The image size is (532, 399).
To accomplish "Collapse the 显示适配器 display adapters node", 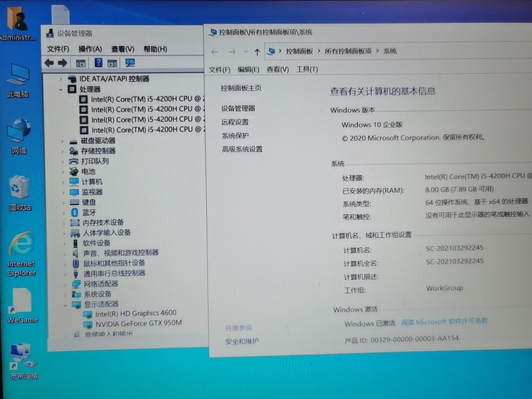I will click(65, 305).
